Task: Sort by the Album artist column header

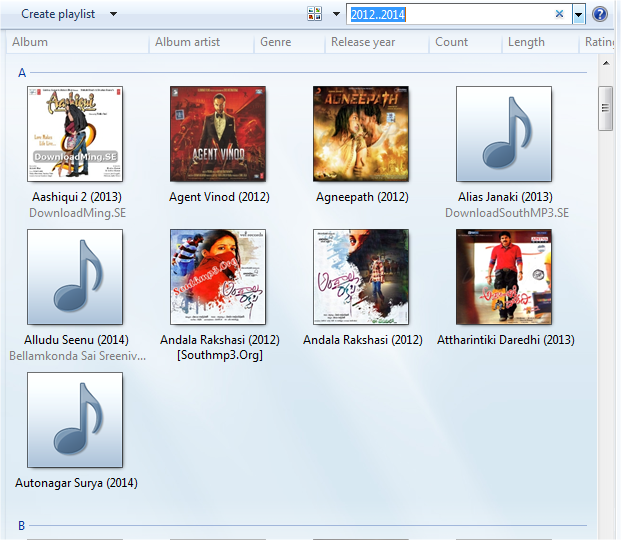Action: pos(202,42)
